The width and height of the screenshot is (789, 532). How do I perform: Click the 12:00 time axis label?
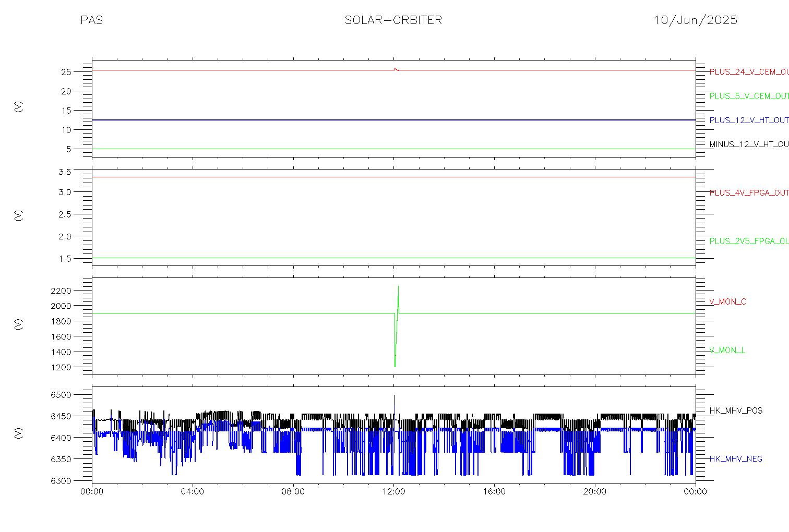(393, 491)
